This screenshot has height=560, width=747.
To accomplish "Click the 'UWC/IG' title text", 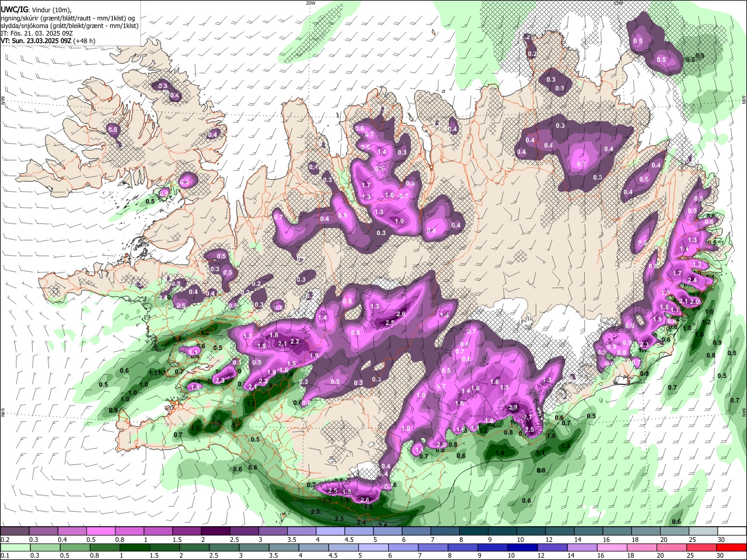I will pos(14,10).
